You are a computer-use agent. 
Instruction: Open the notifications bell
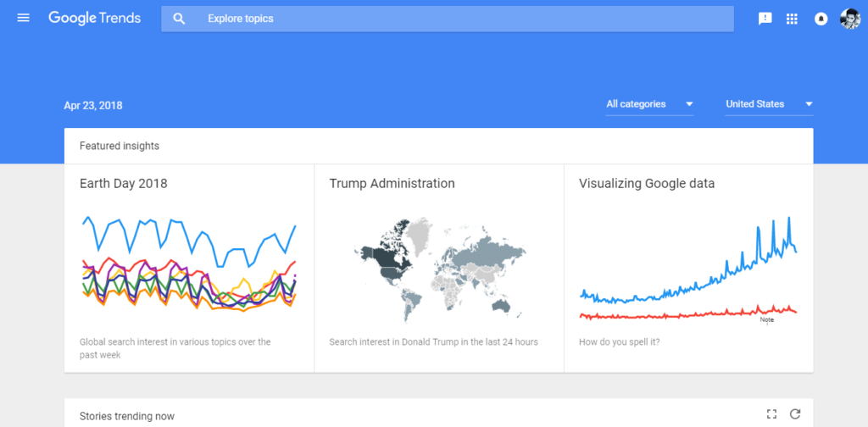[821, 19]
